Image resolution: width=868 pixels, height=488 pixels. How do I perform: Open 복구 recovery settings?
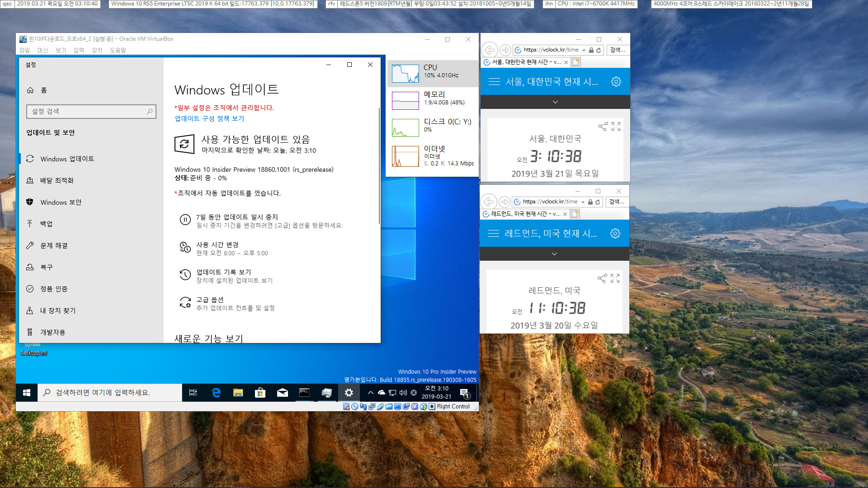point(46,267)
